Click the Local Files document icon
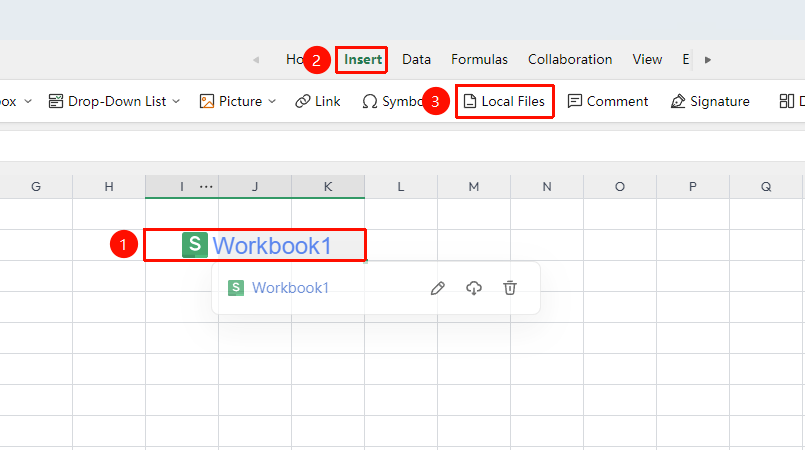The width and height of the screenshot is (805, 450). click(470, 102)
